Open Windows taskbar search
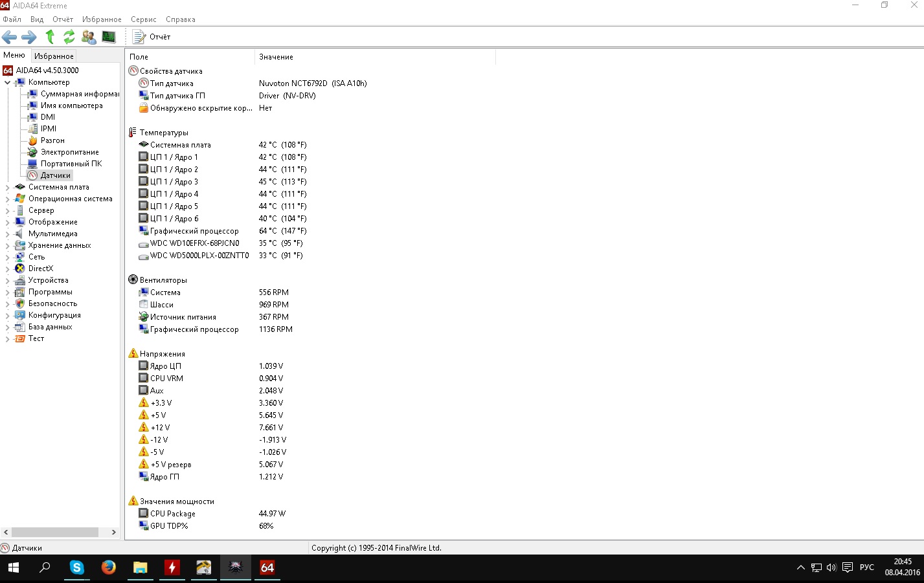 pyautogui.click(x=45, y=568)
